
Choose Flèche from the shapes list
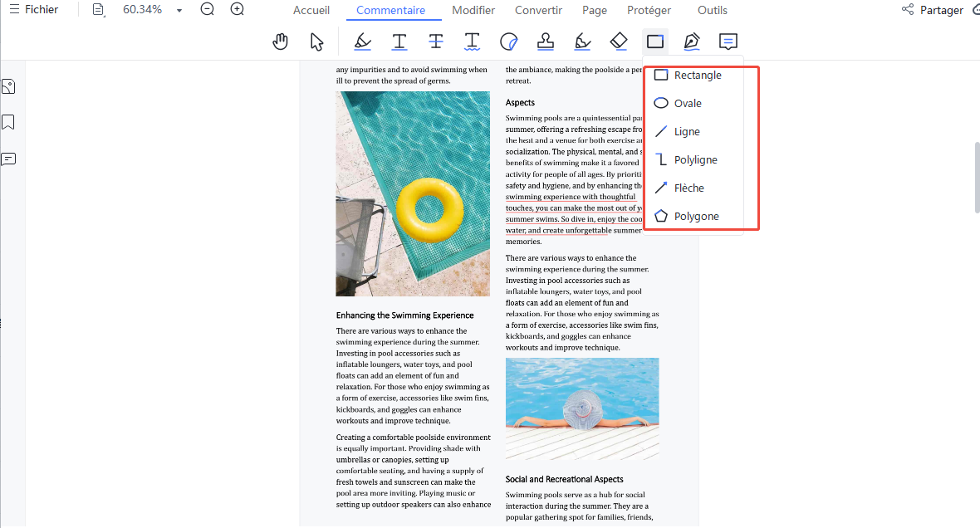tap(688, 188)
